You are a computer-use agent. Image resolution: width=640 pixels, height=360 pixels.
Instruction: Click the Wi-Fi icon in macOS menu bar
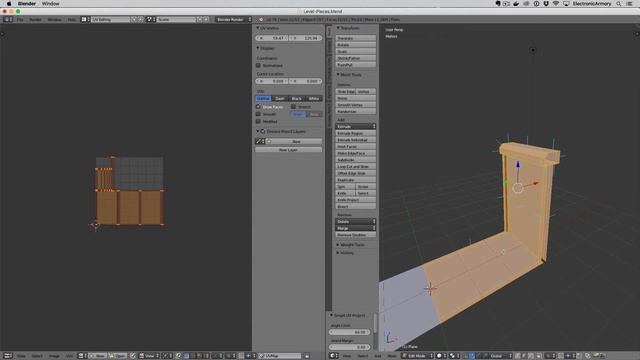[556, 4]
